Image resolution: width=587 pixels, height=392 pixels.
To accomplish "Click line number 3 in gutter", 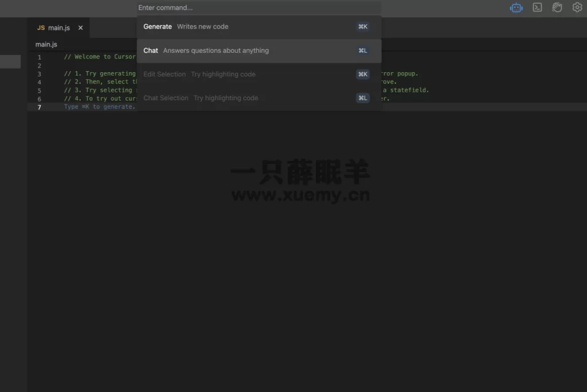I will [x=40, y=74].
